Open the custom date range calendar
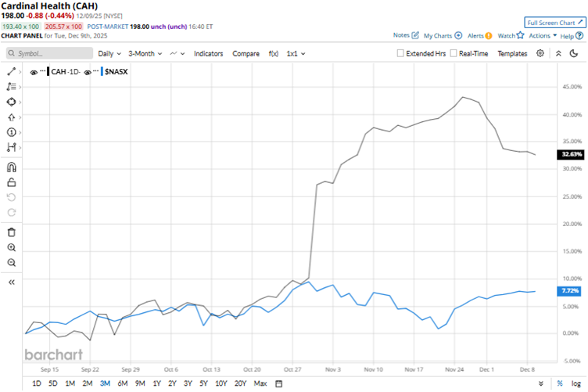 tap(278, 383)
